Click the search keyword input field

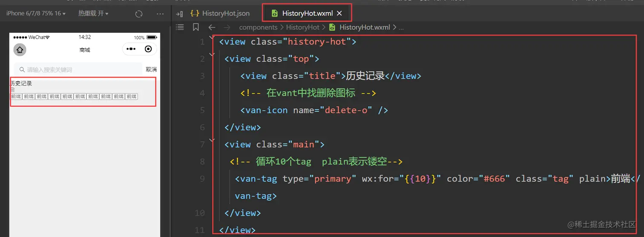[78, 69]
